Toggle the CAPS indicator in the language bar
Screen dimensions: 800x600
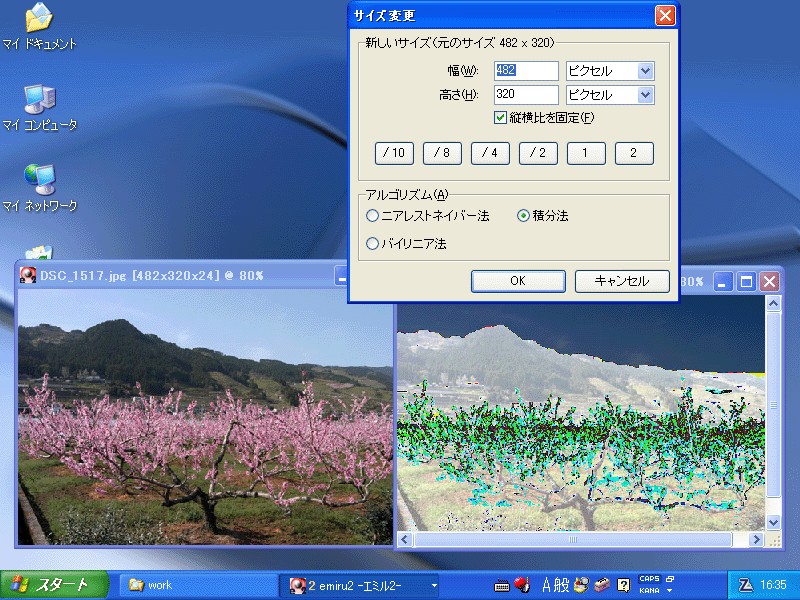point(649,579)
